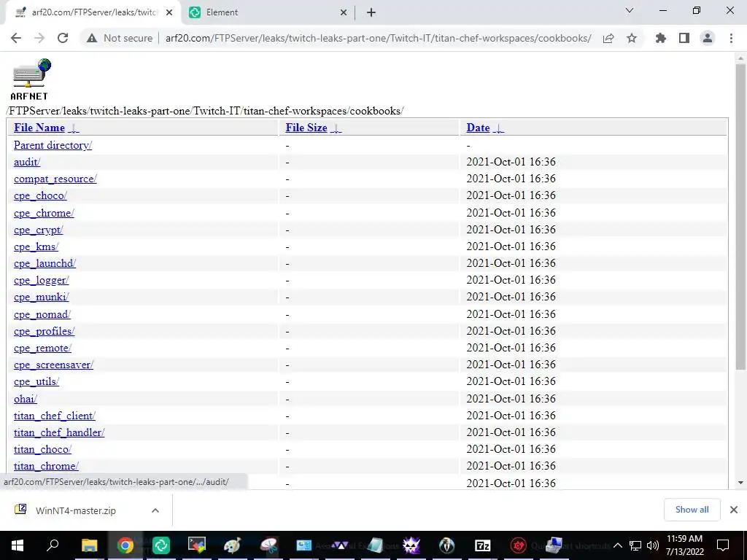The image size is (747, 560).
Task: Click the scrollbar down arrow
Action: pyautogui.click(x=740, y=483)
